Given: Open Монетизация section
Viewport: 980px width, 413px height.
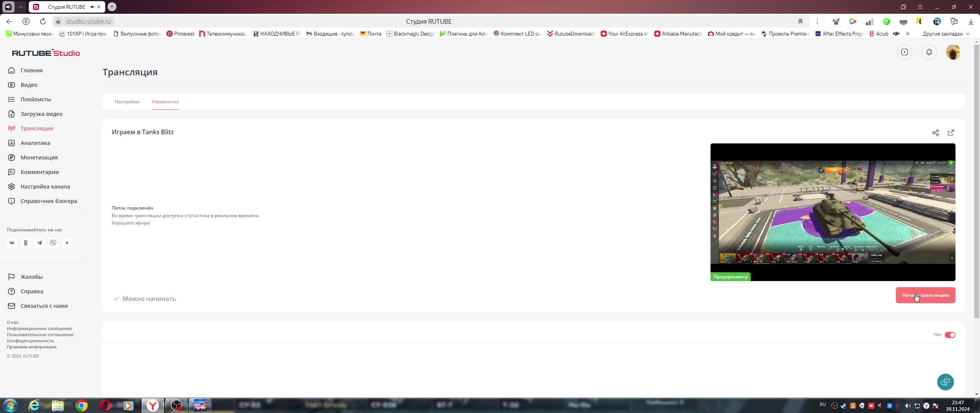Looking at the screenshot, I should [39, 158].
